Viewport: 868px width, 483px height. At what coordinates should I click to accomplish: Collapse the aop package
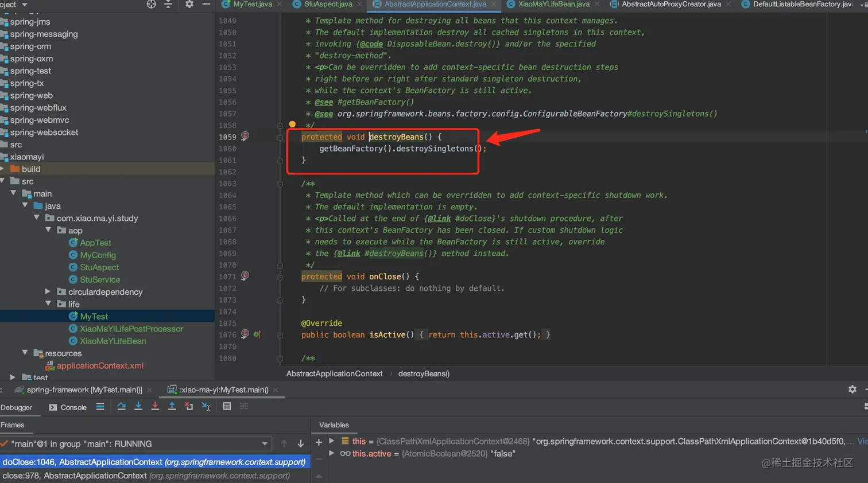[x=48, y=230]
